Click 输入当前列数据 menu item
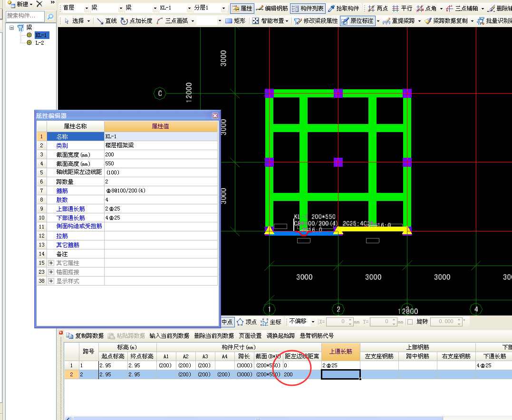Image resolution: width=512 pixels, height=420 pixels. click(x=169, y=336)
